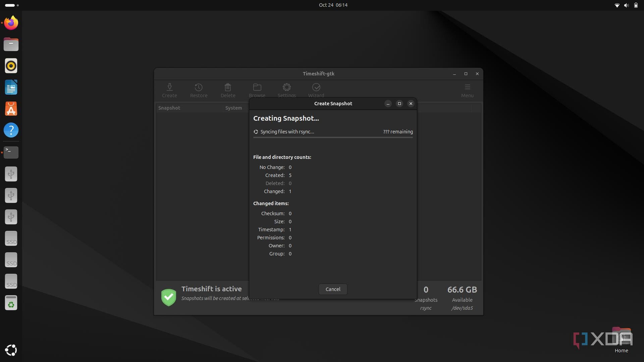Viewport: 644px width, 362px height.
Task: Open Firefox from the dock
Action: click(x=11, y=23)
